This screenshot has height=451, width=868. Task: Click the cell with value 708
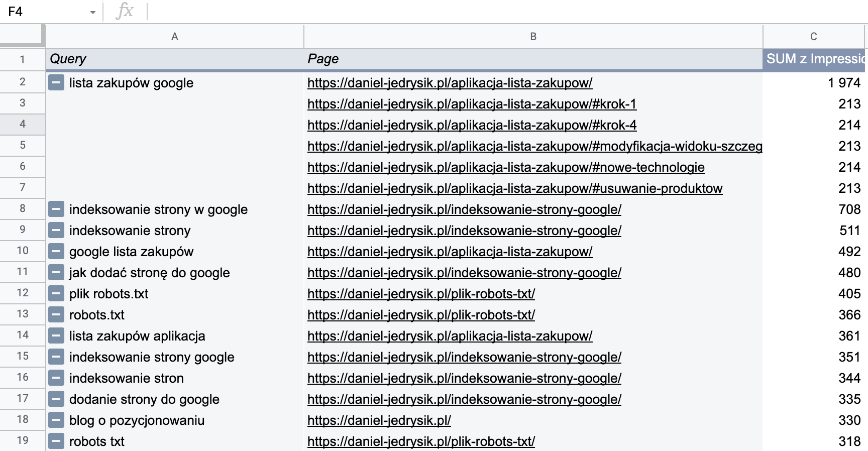(x=814, y=209)
